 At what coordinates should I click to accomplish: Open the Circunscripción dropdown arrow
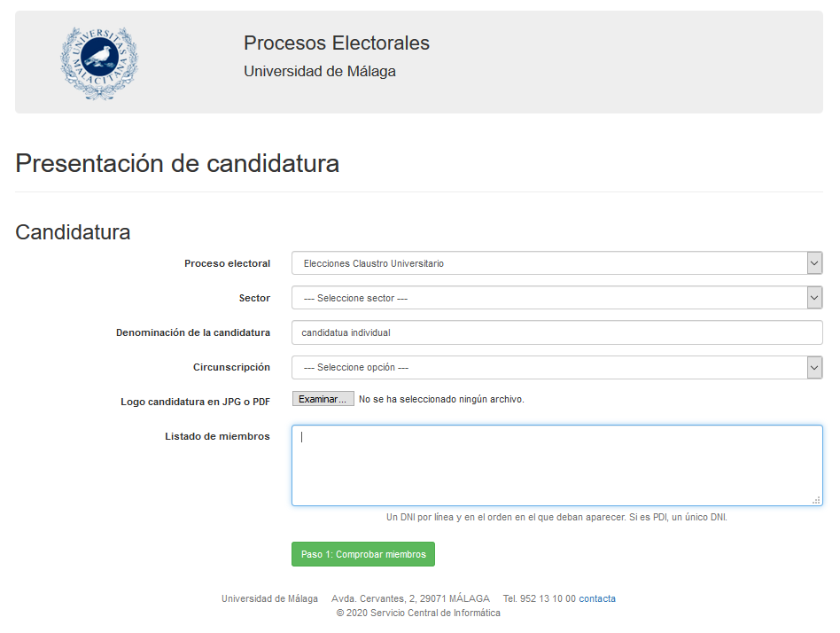coord(814,367)
